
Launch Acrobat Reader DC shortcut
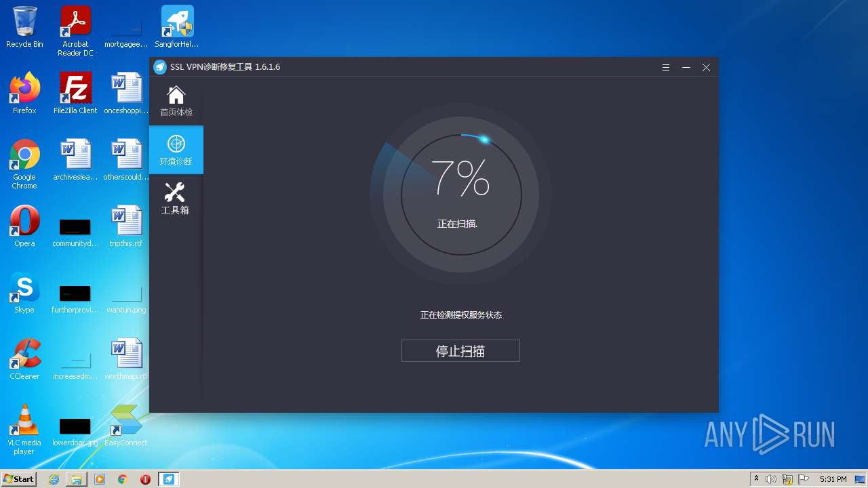[x=75, y=31]
